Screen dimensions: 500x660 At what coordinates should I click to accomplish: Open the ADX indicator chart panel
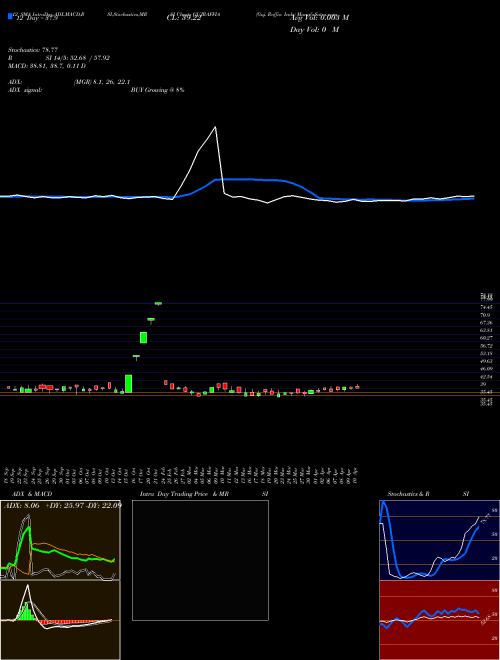coord(60,540)
